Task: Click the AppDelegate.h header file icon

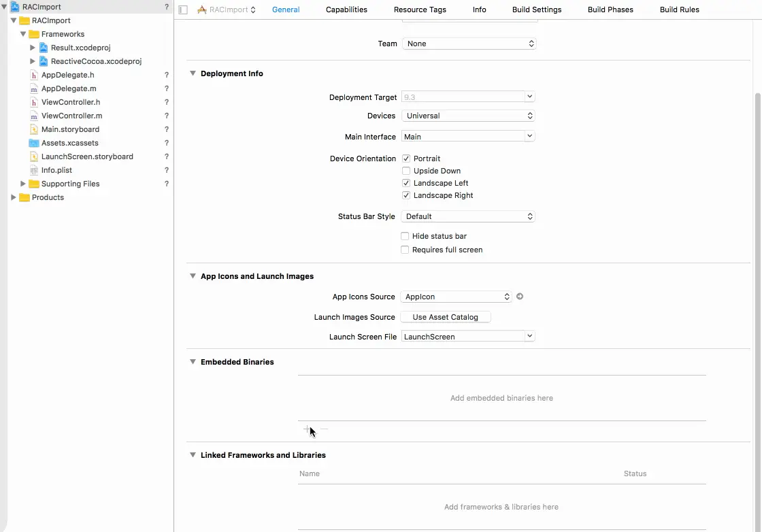Action: [x=34, y=75]
